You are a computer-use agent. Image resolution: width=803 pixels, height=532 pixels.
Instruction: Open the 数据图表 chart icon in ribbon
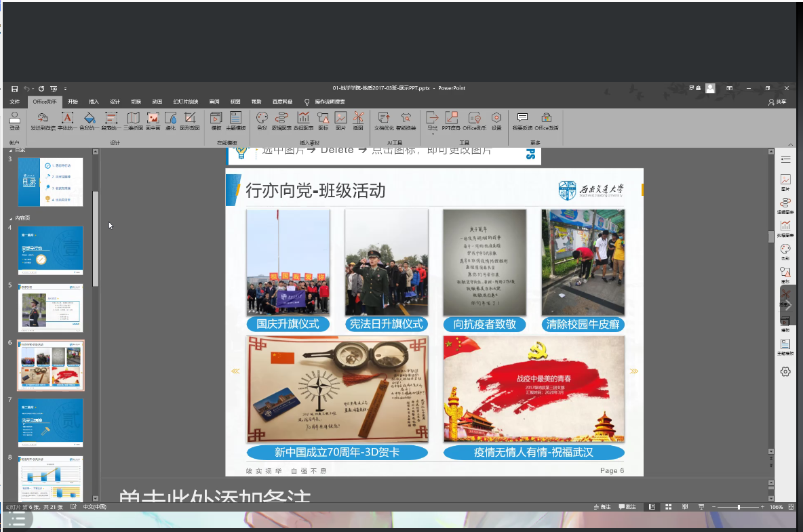coord(303,119)
